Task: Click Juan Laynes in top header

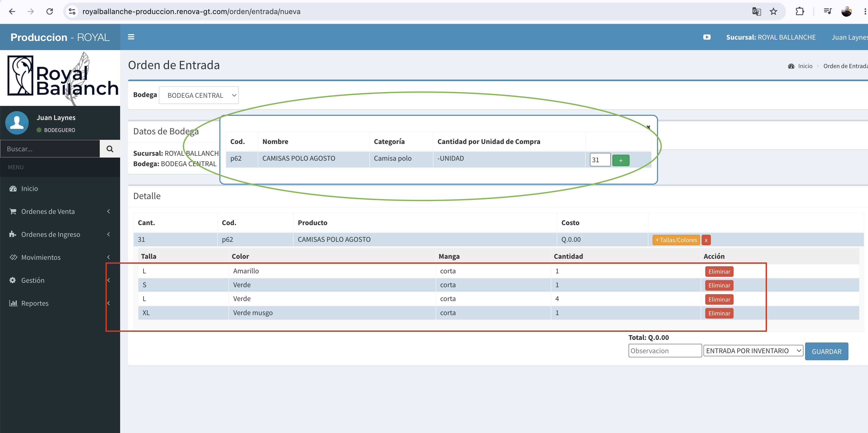Action: coord(849,37)
